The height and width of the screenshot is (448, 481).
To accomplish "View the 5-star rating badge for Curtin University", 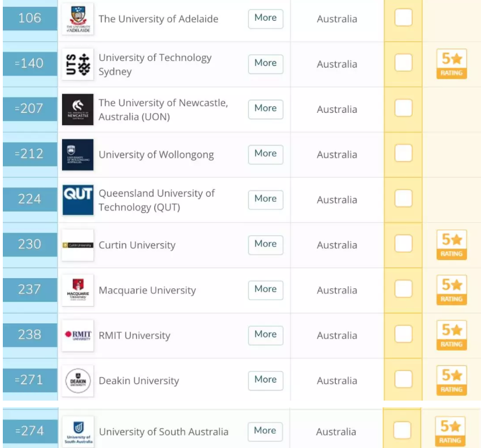I will click(452, 245).
